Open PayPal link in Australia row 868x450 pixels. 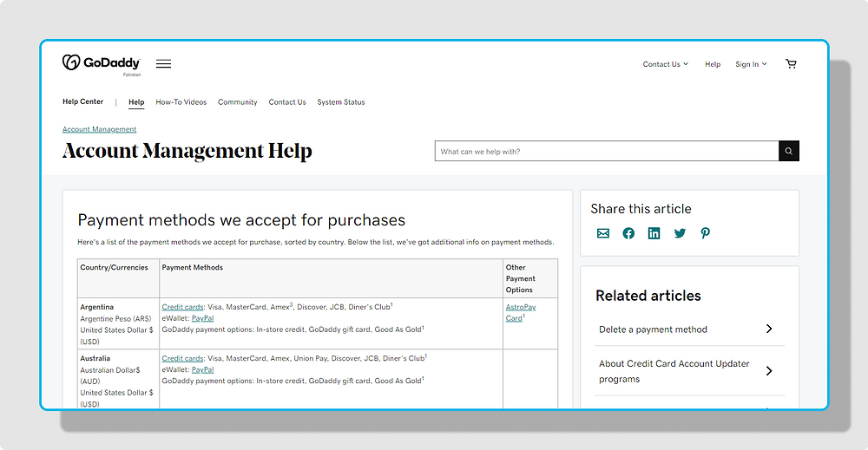[202, 370]
